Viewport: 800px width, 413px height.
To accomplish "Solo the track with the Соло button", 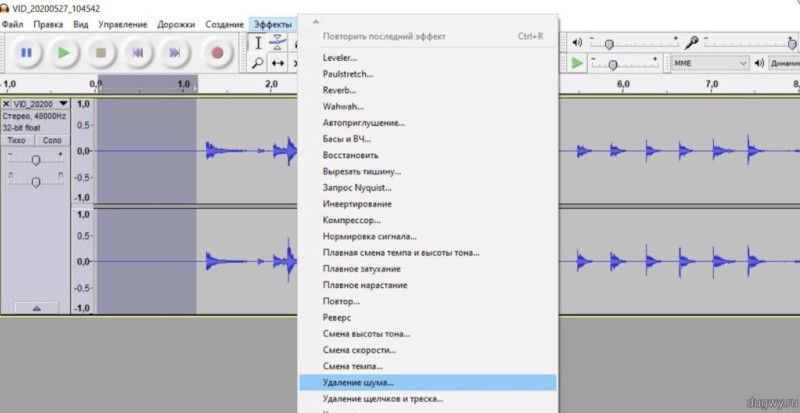I will click(x=52, y=140).
